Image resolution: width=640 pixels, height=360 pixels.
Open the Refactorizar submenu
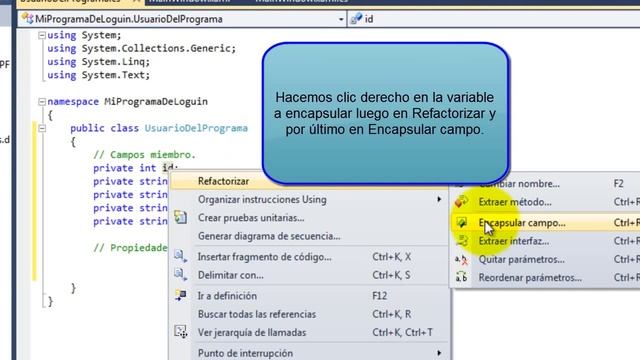309,181
